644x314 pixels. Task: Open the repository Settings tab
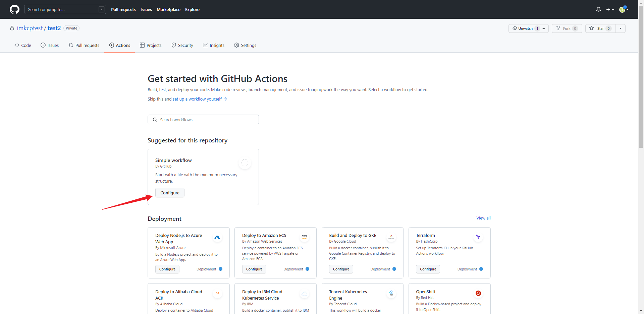245,45
